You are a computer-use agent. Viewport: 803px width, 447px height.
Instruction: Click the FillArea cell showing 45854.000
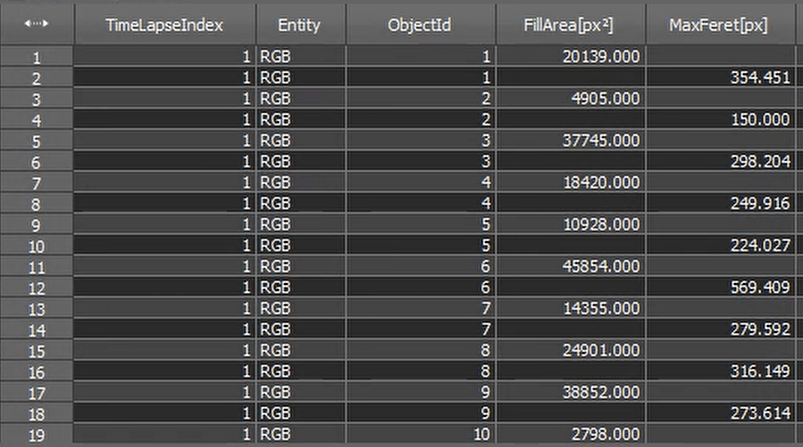click(569, 267)
